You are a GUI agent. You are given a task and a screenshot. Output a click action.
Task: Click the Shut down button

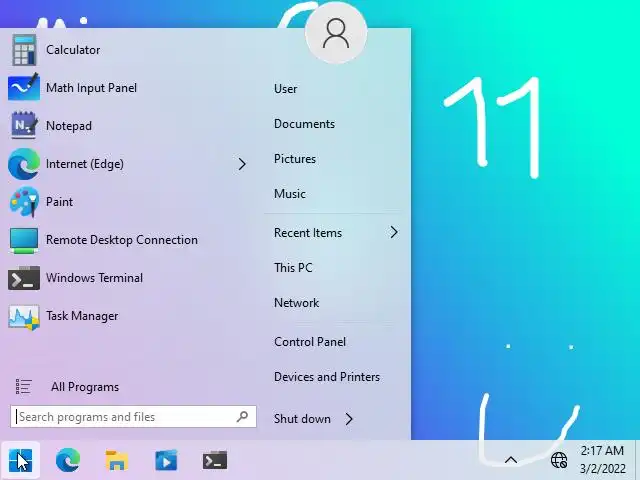(x=302, y=419)
